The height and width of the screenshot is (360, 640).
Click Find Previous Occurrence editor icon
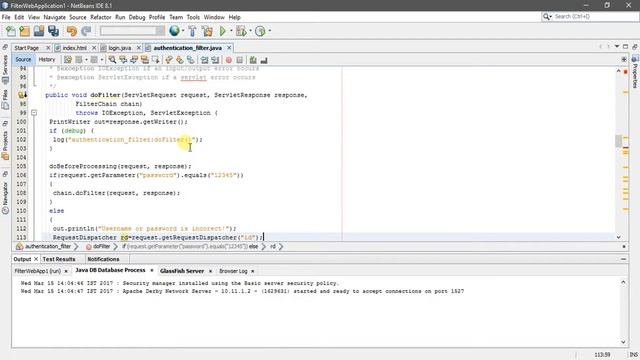click(123, 60)
